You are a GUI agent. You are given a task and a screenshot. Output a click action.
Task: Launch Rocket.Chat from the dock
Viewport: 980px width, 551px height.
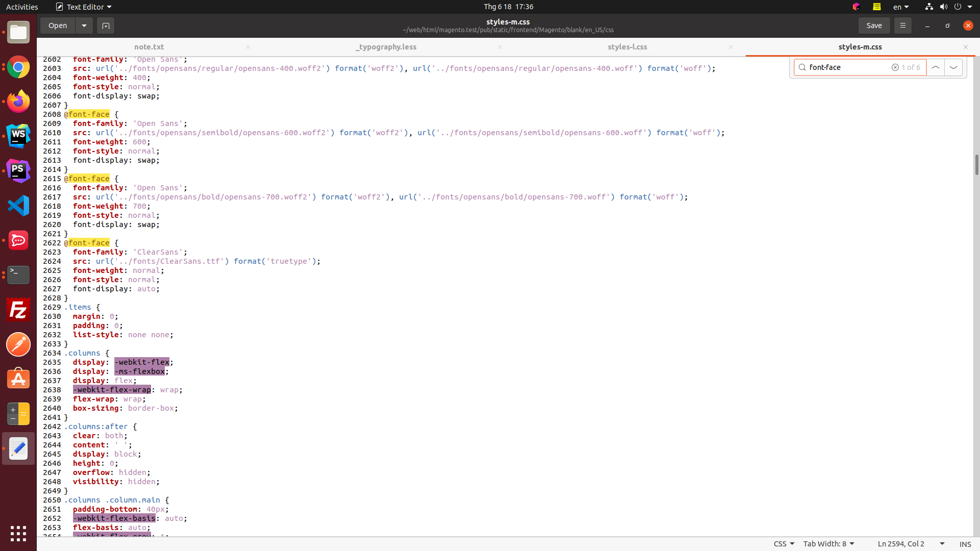(x=18, y=240)
